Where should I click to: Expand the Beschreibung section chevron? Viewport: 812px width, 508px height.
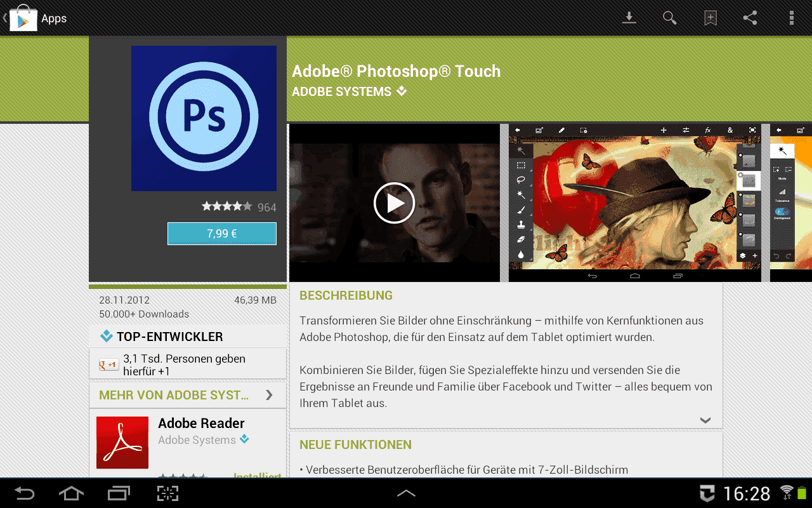click(x=705, y=420)
